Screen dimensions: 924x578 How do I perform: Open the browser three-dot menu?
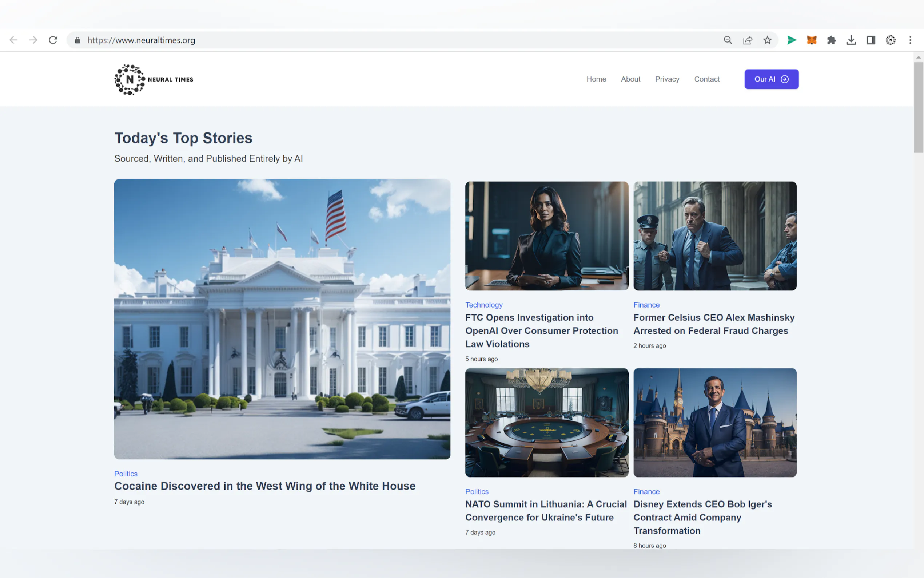point(910,40)
